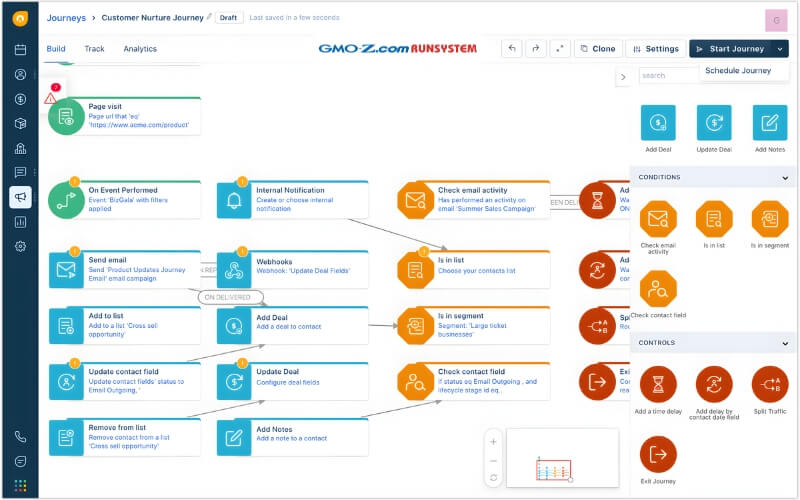
Task: Select the Update Deal action in the panel
Action: click(x=714, y=128)
